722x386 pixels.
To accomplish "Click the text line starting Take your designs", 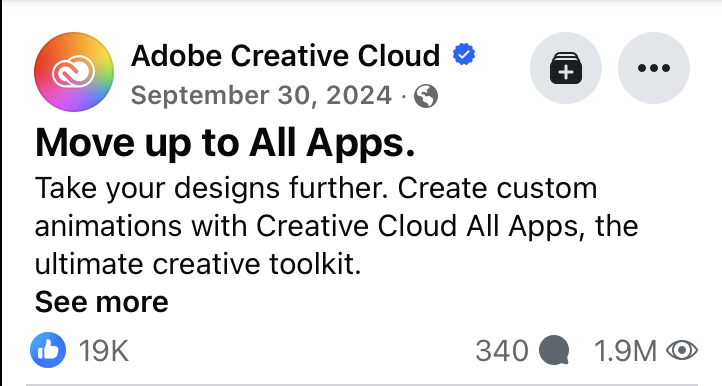I will coord(316,189).
